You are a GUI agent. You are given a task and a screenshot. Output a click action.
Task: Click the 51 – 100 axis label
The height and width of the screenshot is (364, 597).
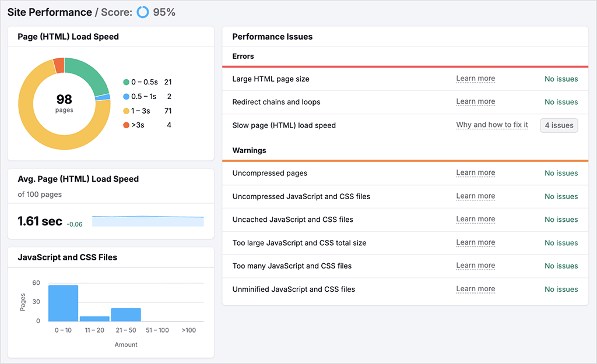click(157, 330)
